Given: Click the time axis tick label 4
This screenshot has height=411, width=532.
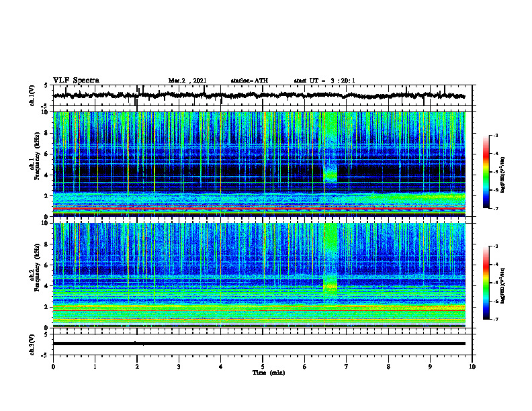Looking at the screenshot, I should [221, 367].
